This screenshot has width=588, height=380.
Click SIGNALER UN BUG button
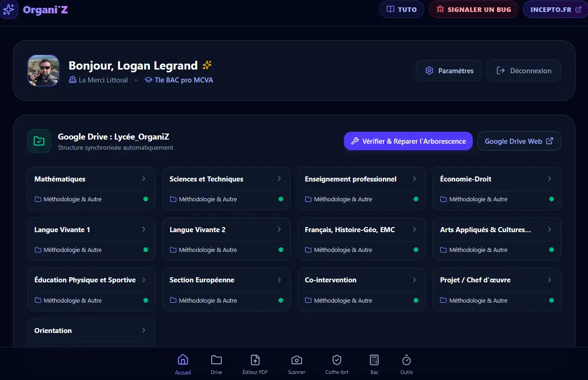click(x=474, y=9)
